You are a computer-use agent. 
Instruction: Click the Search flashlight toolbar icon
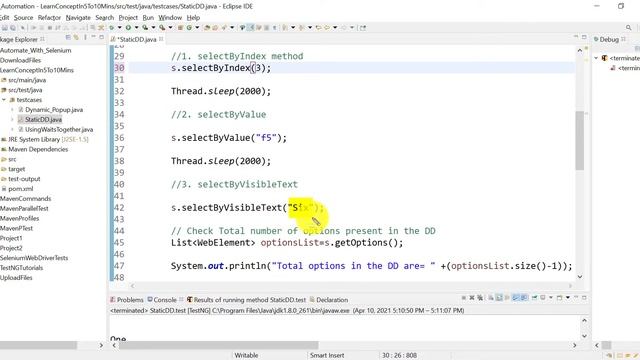point(224,28)
